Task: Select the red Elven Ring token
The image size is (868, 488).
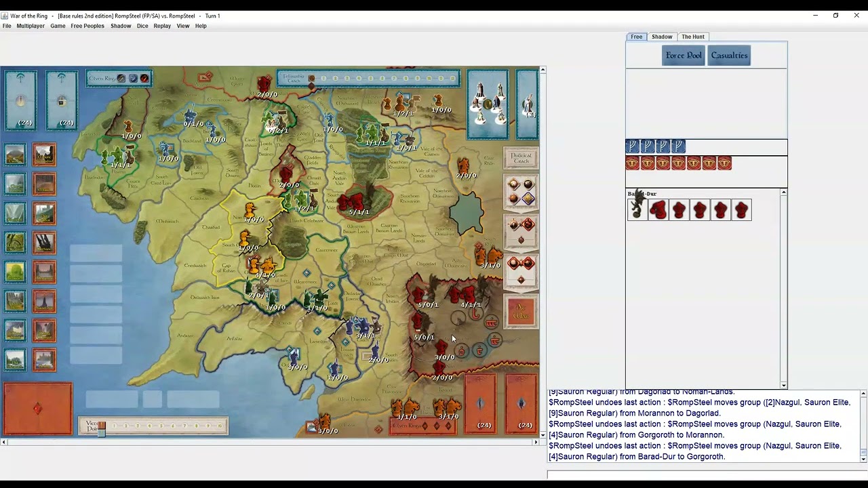Action: click(x=144, y=79)
